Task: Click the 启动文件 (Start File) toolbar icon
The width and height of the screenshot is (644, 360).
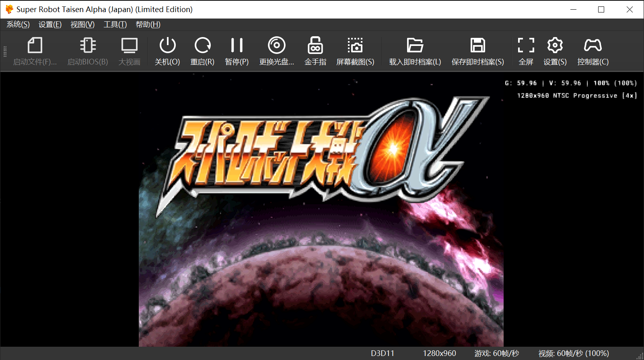Action: coord(35,46)
